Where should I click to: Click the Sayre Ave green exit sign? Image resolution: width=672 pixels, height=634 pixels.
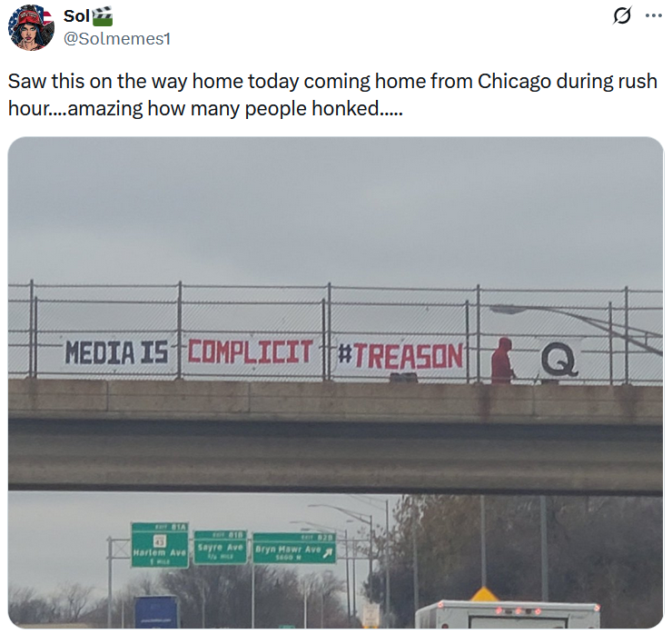click(221, 547)
